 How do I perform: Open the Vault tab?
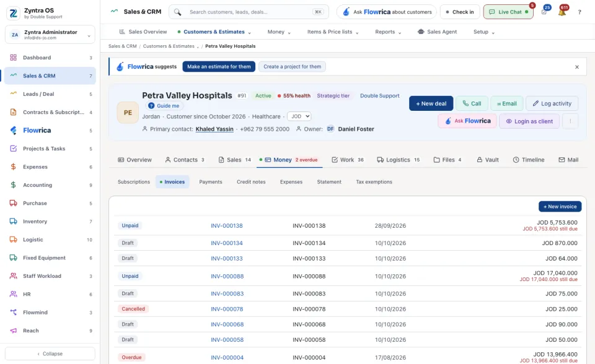[x=488, y=160]
